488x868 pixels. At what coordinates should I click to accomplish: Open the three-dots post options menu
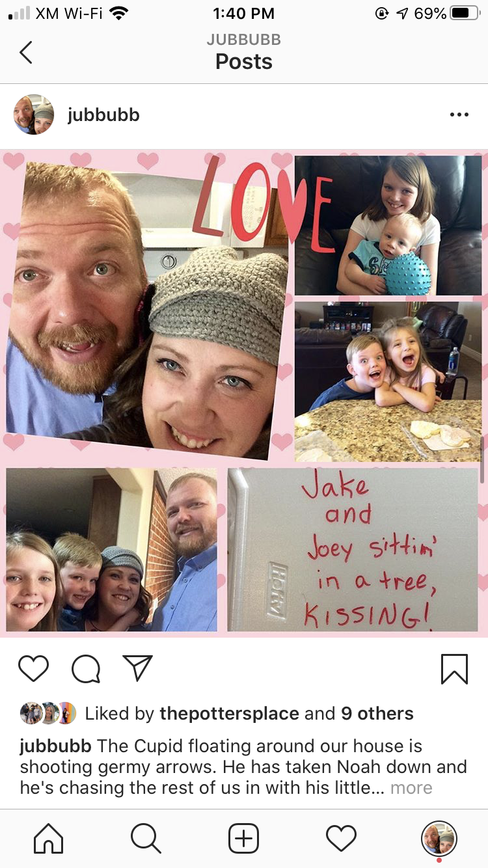459,115
